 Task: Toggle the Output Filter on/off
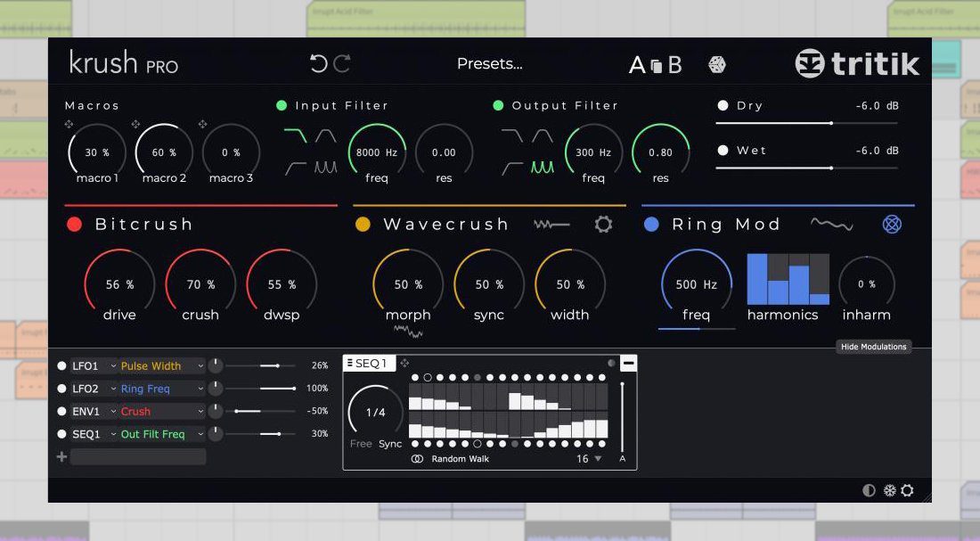pyautogui.click(x=498, y=105)
